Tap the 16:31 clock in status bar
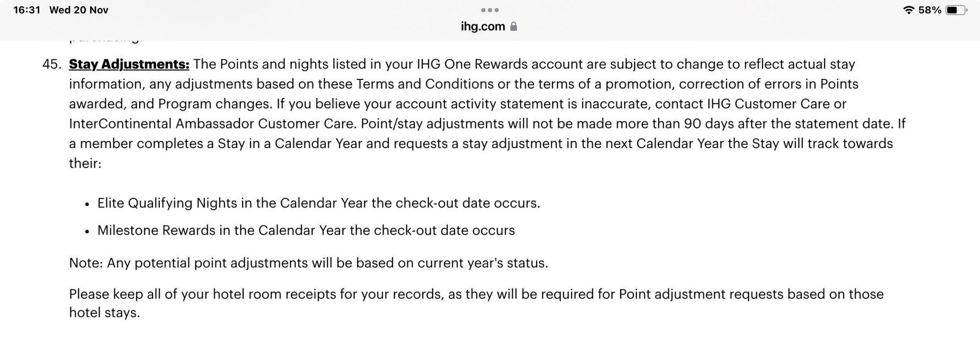 pos(26,10)
